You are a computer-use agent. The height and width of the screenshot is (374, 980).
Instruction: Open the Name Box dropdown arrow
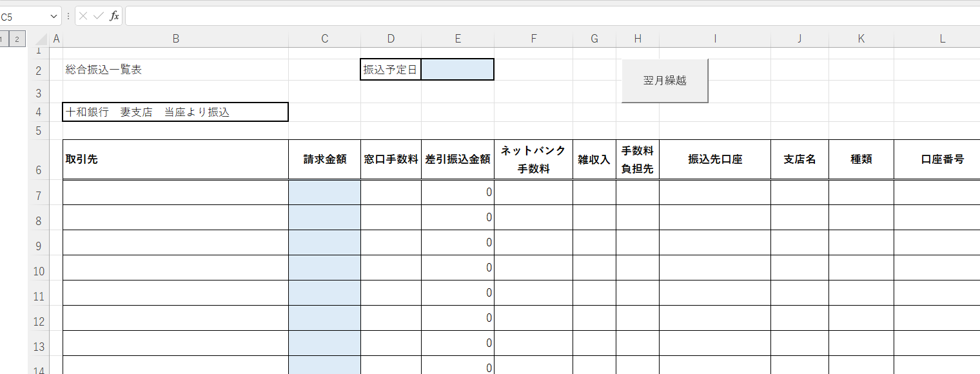(x=54, y=17)
